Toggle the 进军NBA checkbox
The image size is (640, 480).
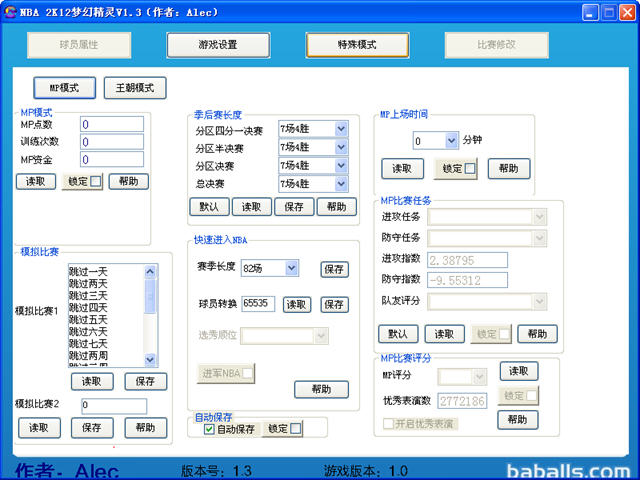coord(247,373)
